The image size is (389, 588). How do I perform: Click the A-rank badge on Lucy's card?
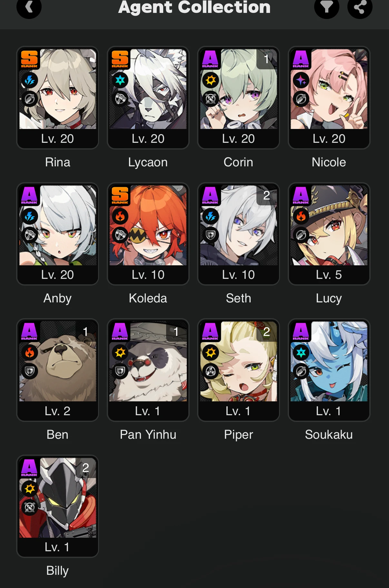(x=301, y=195)
